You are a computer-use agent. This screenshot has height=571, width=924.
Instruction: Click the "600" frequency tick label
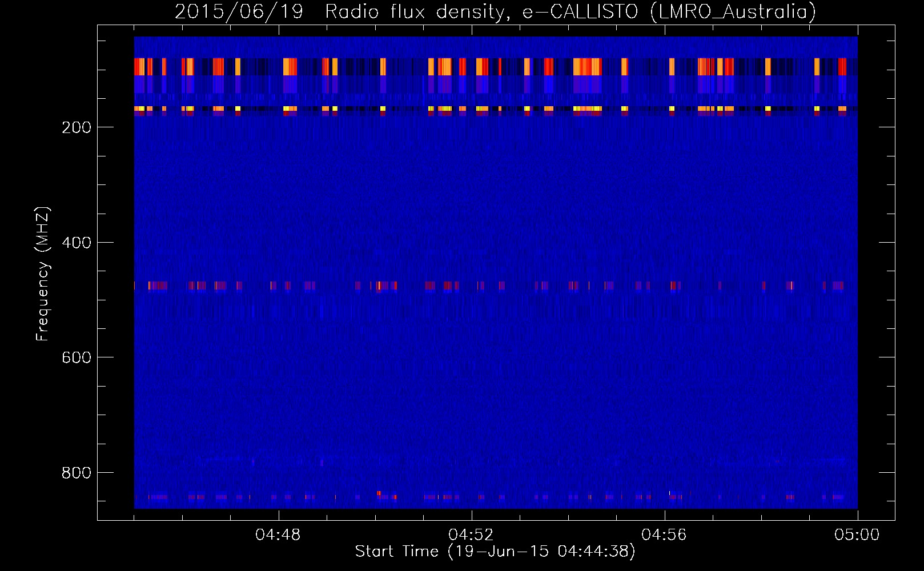point(77,357)
